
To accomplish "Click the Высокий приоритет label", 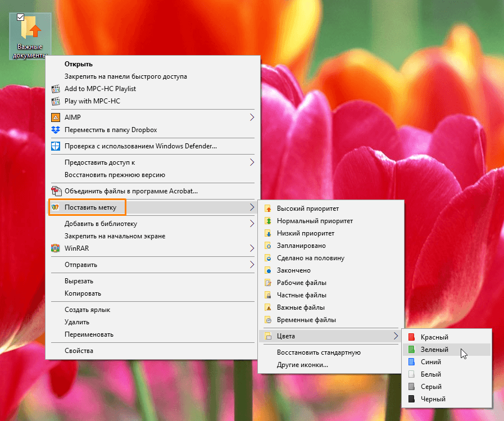I will click(x=307, y=209).
